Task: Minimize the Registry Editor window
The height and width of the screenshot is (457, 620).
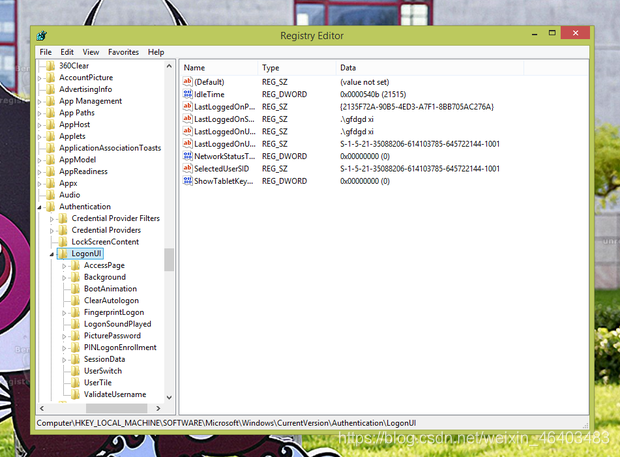Action: point(535,34)
